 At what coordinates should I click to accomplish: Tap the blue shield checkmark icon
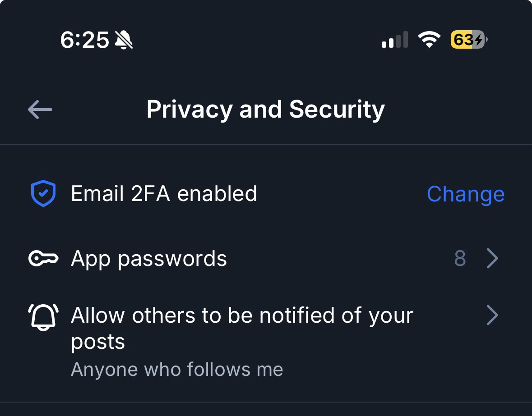(x=43, y=194)
